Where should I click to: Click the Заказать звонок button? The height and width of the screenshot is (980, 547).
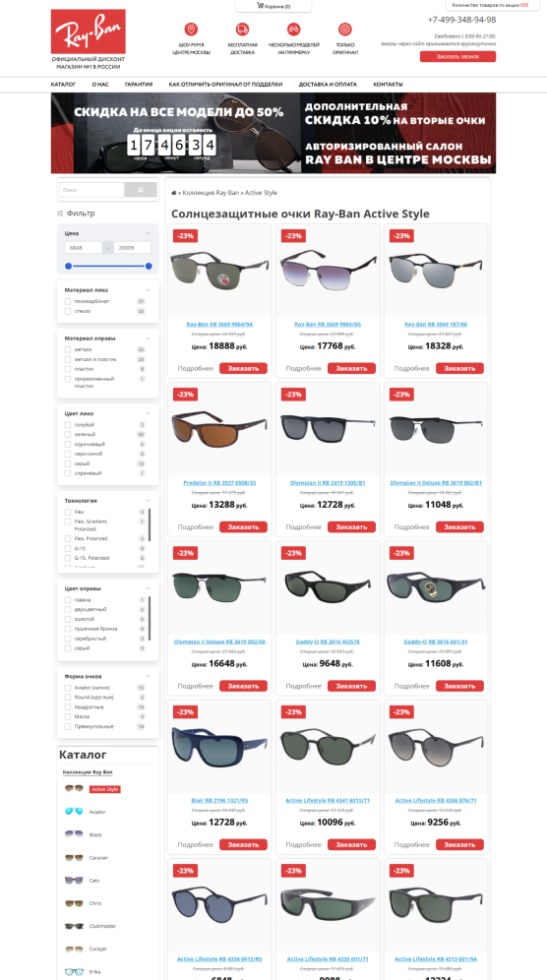(x=457, y=56)
